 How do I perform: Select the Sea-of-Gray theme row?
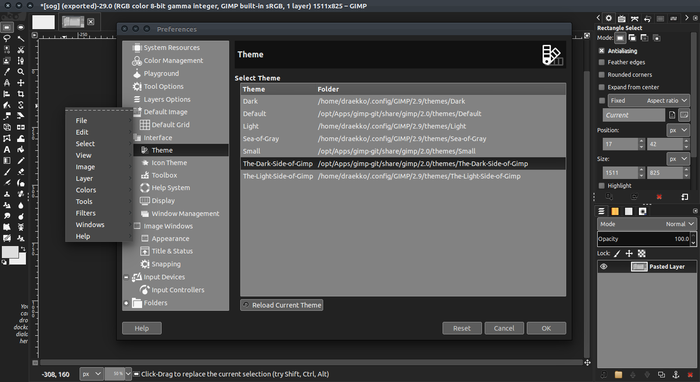click(403, 139)
